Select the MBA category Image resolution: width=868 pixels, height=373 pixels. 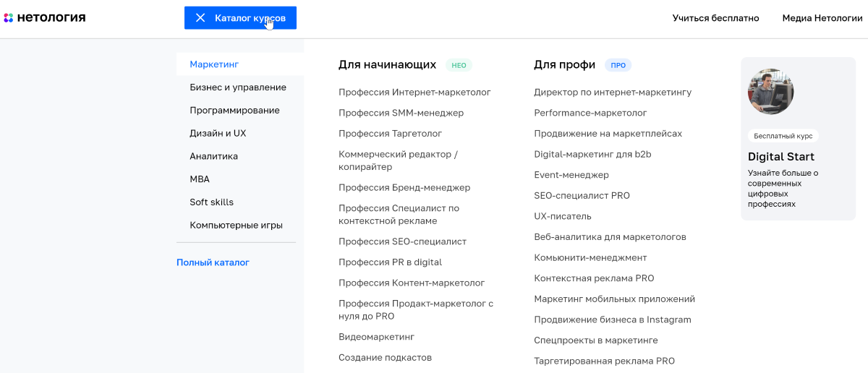tap(200, 179)
